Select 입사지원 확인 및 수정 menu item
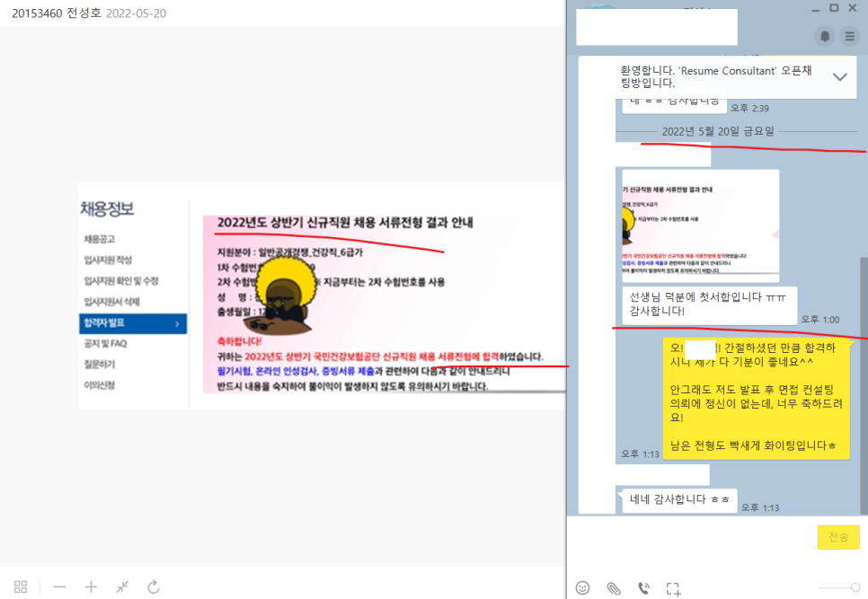Image resolution: width=868 pixels, height=599 pixels. coord(121,281)
